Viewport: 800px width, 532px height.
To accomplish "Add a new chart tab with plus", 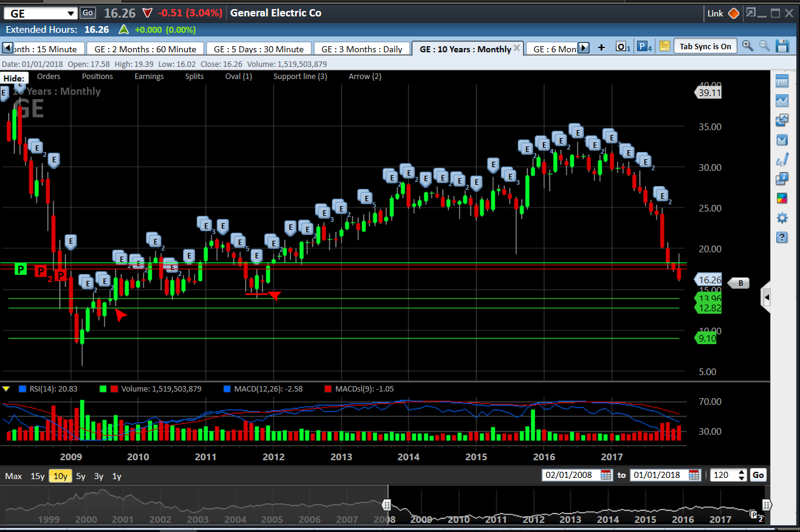I will click(x=601, y=47).
